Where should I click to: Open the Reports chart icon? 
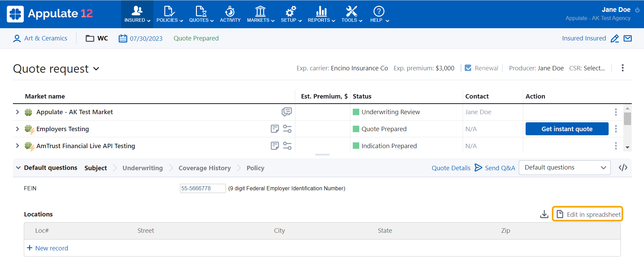point(321,11)
